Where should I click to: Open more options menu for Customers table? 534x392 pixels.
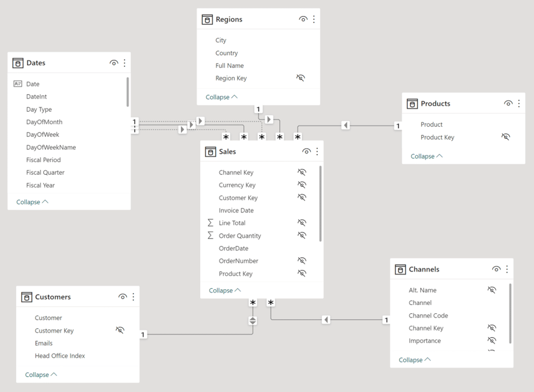133,297
